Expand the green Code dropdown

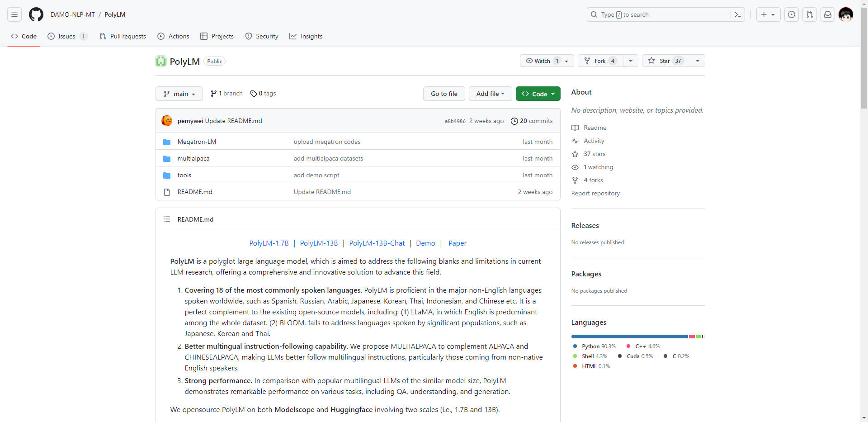click(538, 94)
